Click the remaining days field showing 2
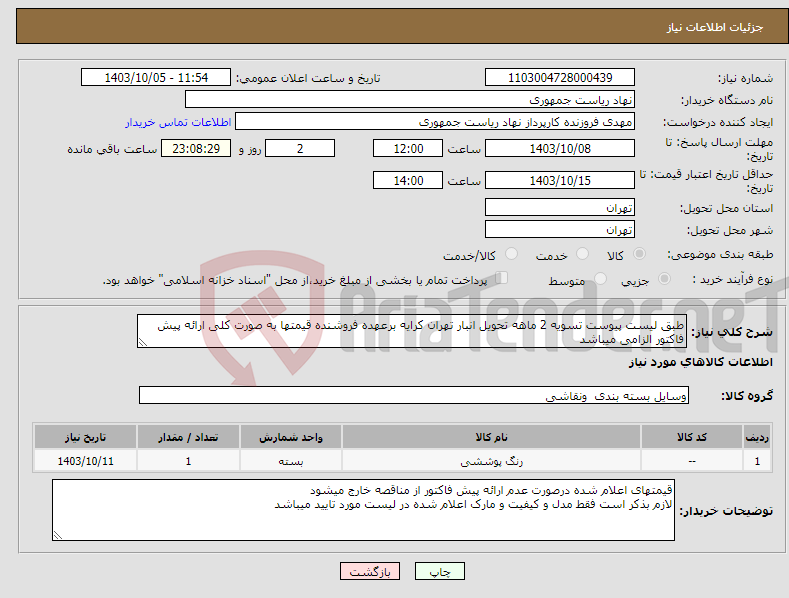The width and height of the screenshot is (789, 598). (x=300, y=148)
